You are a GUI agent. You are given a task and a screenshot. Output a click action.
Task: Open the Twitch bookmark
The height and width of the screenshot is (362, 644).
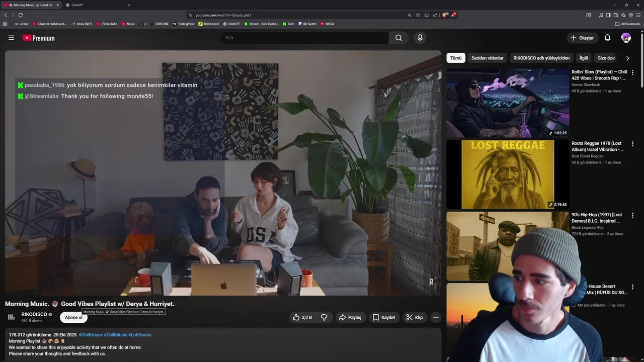click(x=307, y=24)
